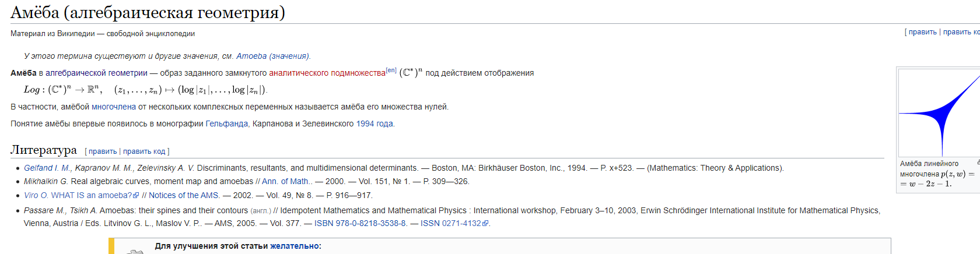Click the 1994 года link
This screenshot has width=980, height=254.
(374, 124)
